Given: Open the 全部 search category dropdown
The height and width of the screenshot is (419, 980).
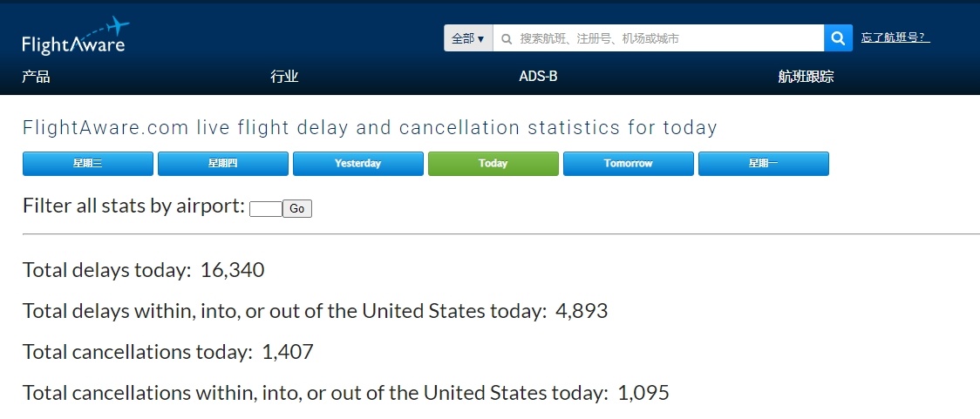Looking at the screenshot, I should [x=468, y=38].
